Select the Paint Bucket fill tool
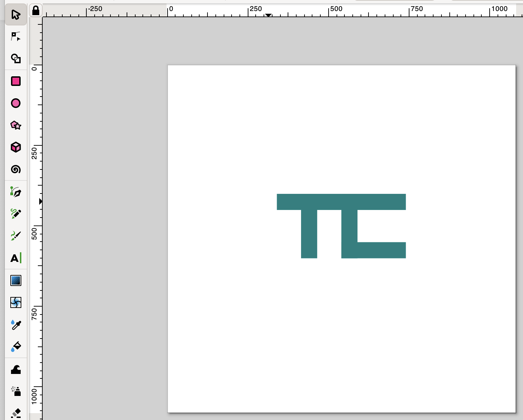The height and width of the screenshot is (420, 523). tap(16, 346)
